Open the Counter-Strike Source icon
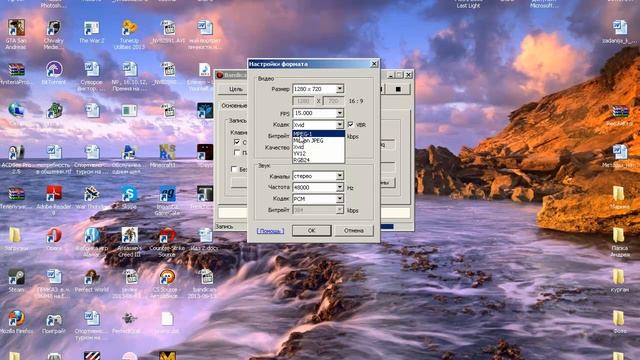The width and height of the screenshot is (640, 360). (x=167, y=242)
